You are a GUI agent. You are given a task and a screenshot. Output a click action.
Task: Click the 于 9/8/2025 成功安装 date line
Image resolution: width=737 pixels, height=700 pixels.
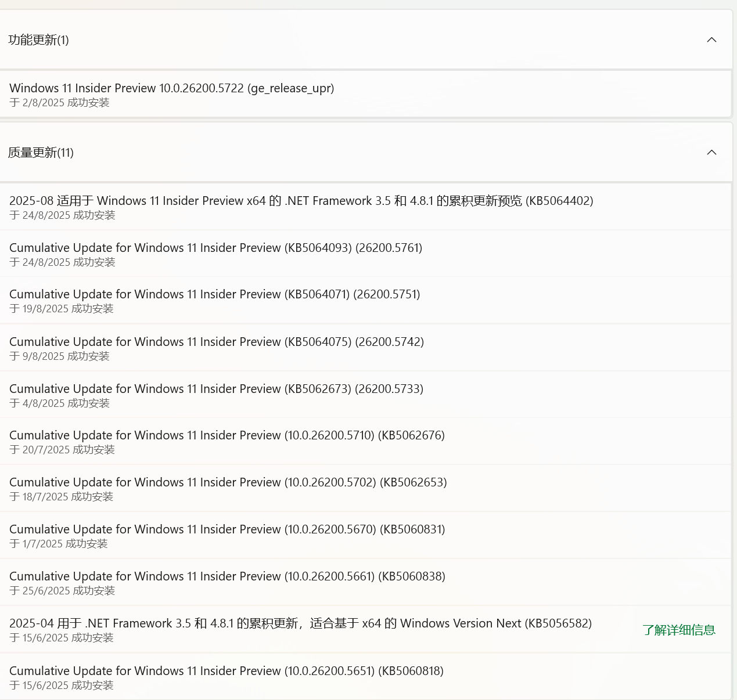59,356
